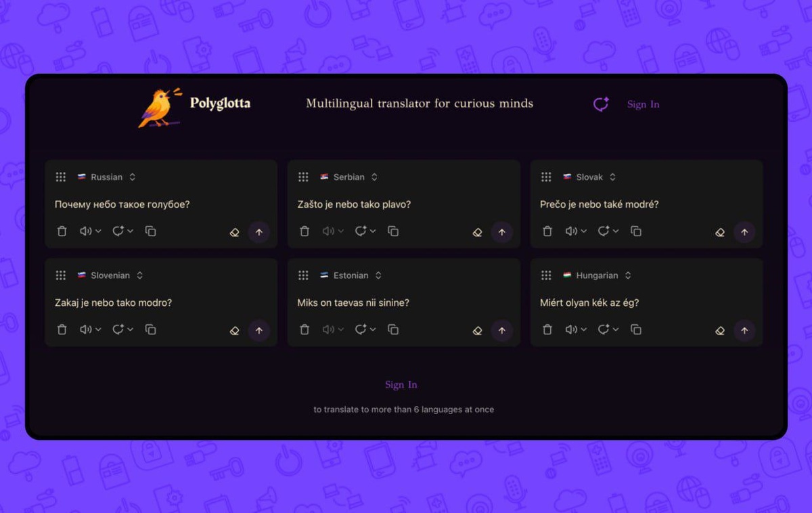Viewport: 812px width, 513px height.
Task: Delete the Russian translation card
Action: click(x=62, y=231)
